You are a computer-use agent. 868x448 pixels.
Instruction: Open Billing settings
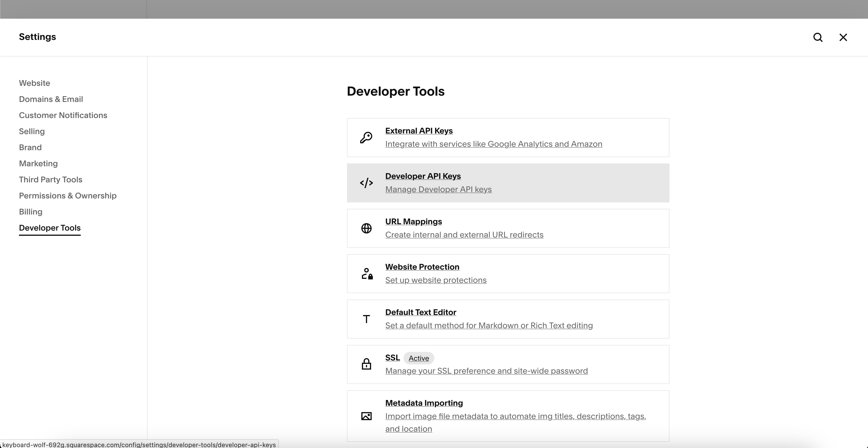point(31,212)
